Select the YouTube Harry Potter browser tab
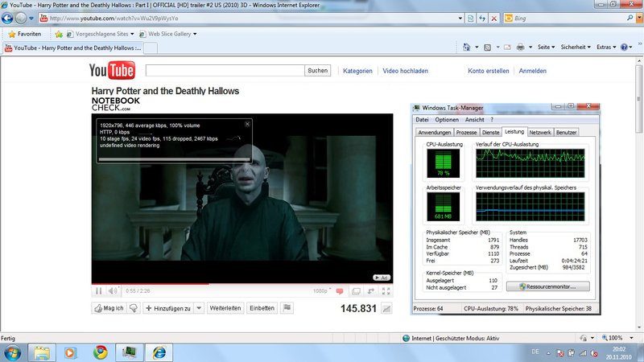Viewport: 644px width, 362px height. point(72,48)
